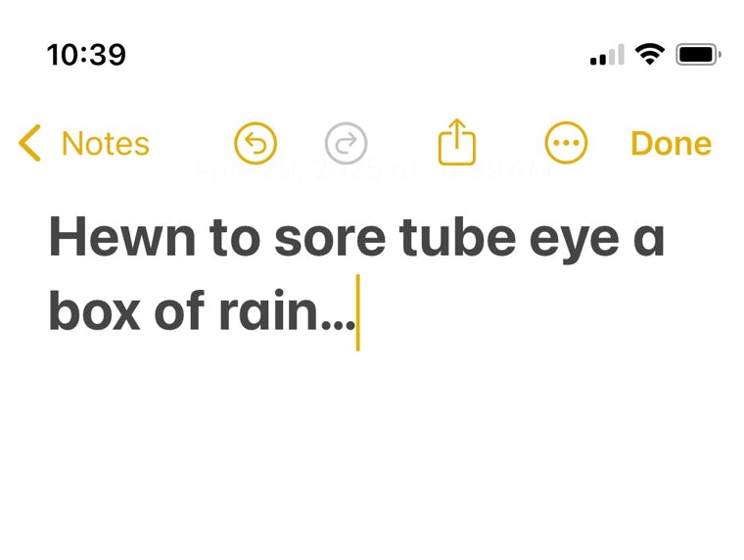The height and width of the screenshot is (560, 744).
Task: Tap the battery indicator icon
Action: tap(699, 55)
